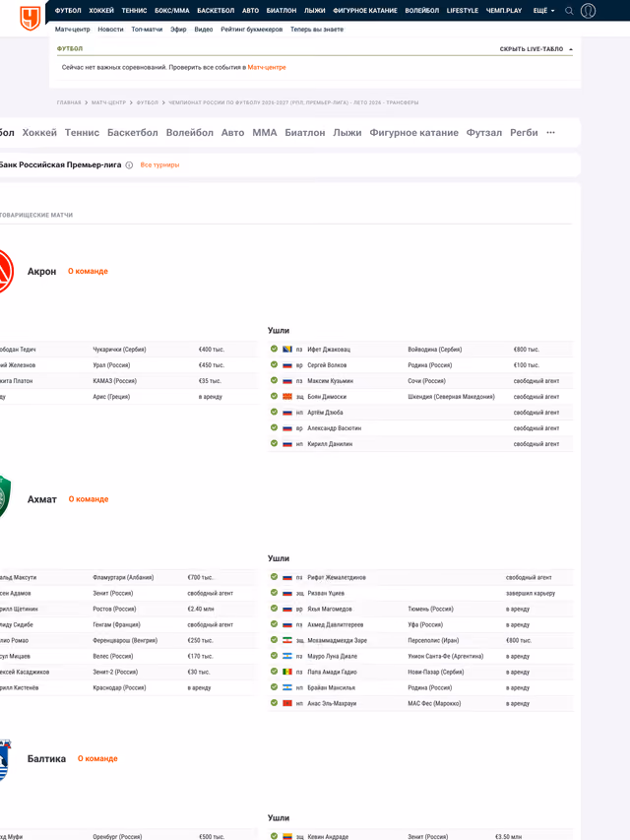Image resolution: width=630 pixels, height=840 pixels.
Task: Open О команде link for Балтика
Action: coord(97,758)
